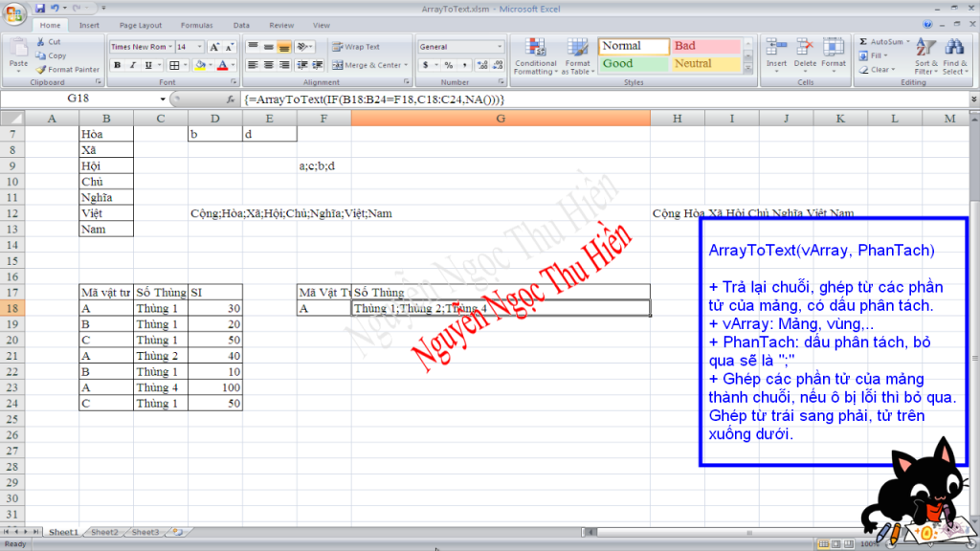
Task: Toggle Bold formatting
Action: point(117,65)
